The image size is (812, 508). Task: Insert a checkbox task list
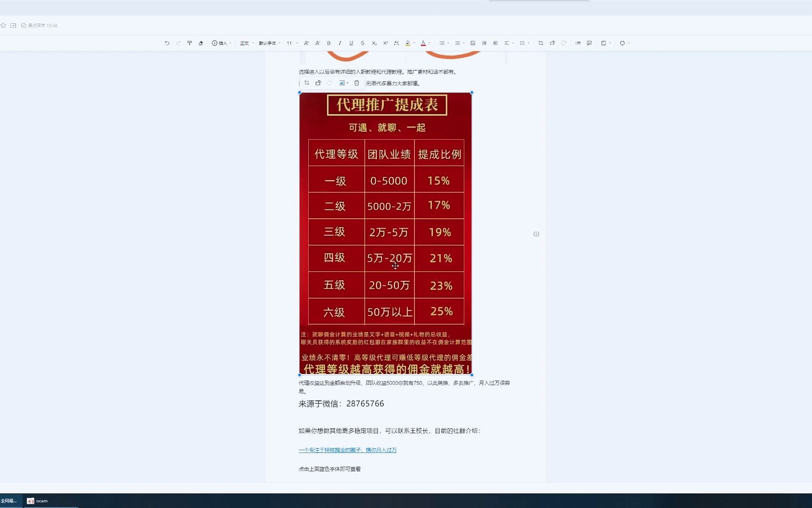(473, 43)
